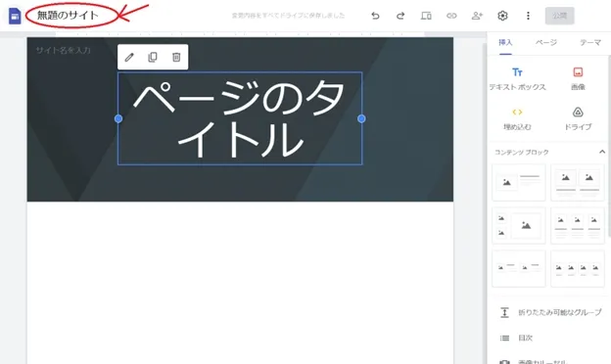Open the three-dot more menu
The height and width of the screenshot is (364, 611).
pyautogui.click(x=528, y=16)
